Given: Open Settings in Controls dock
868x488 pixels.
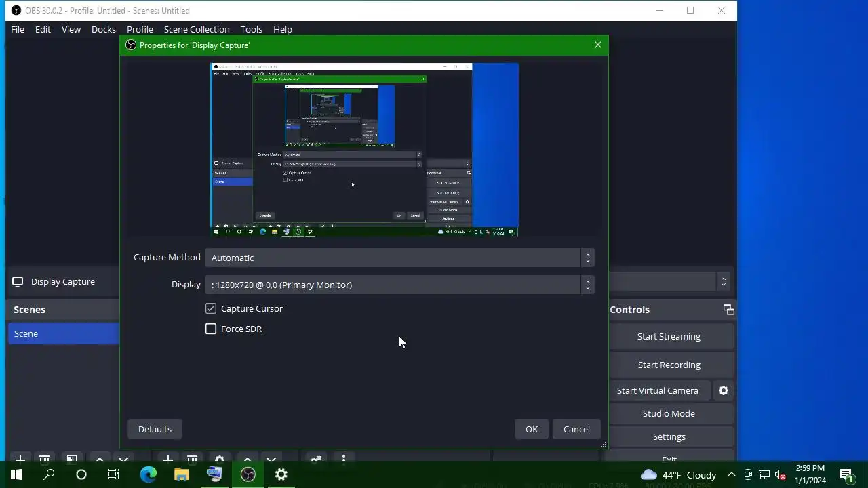Looking at the screenshot, I should (x=669, y=436).
